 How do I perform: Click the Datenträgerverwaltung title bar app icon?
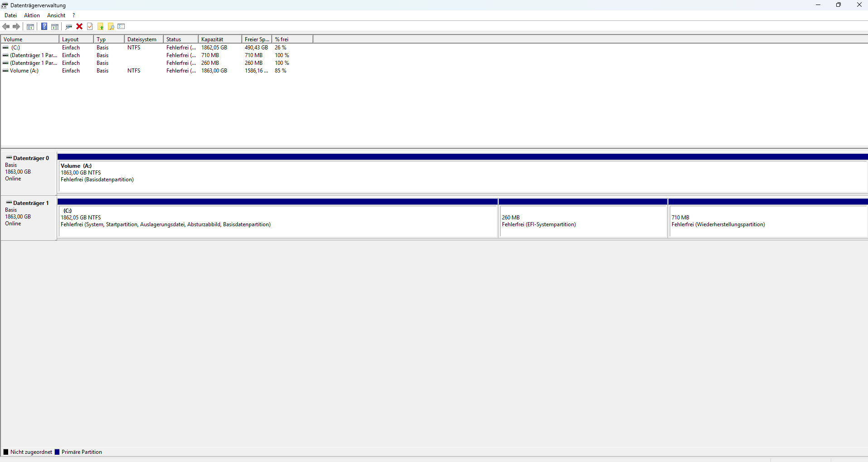tap(5, 5)
